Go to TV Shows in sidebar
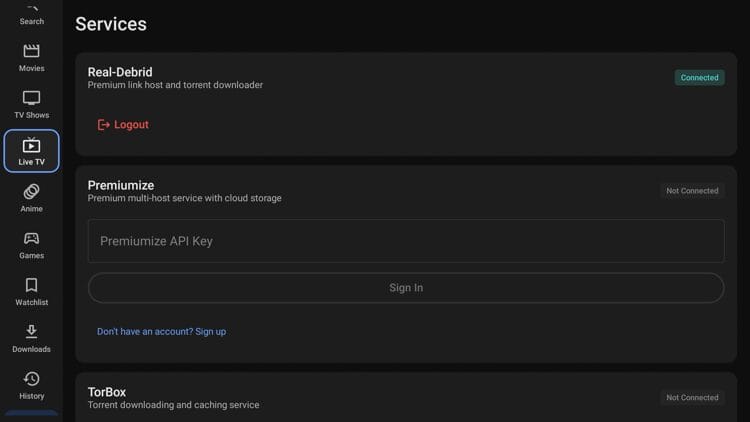Viewport: 750px width, 422px height. click(x=31, y=104)
